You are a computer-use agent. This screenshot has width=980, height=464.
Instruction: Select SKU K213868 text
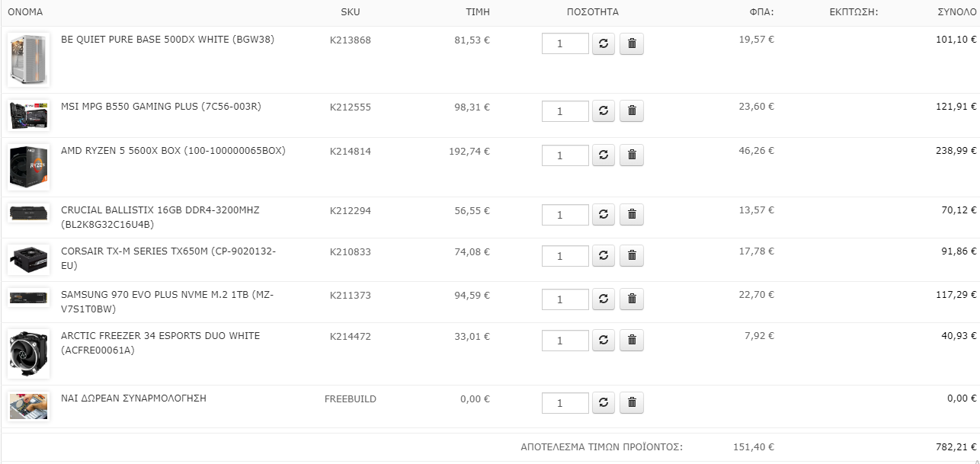[x=351, y=40]
